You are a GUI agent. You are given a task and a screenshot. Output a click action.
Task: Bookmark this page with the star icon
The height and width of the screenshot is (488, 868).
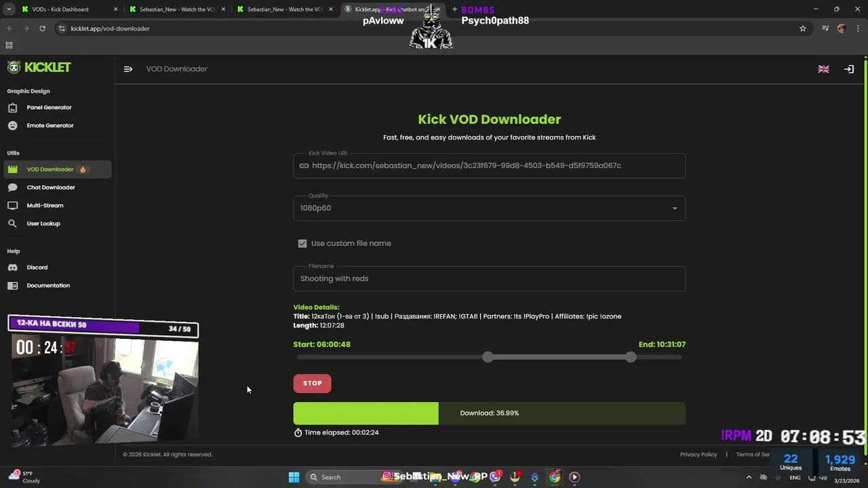point(803,28)
